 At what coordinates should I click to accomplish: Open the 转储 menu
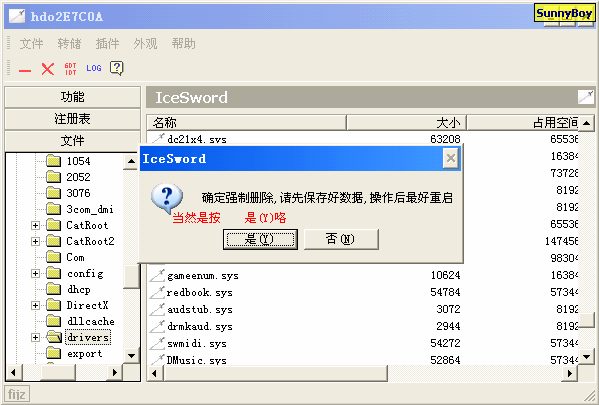coord(69,44)
